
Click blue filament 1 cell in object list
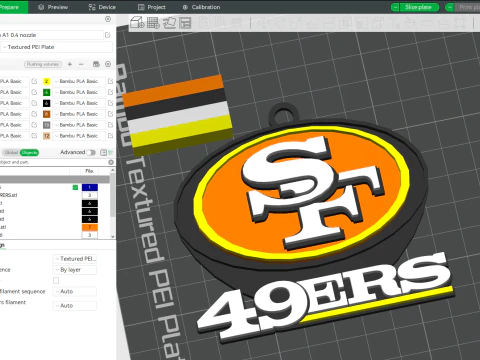90,187
